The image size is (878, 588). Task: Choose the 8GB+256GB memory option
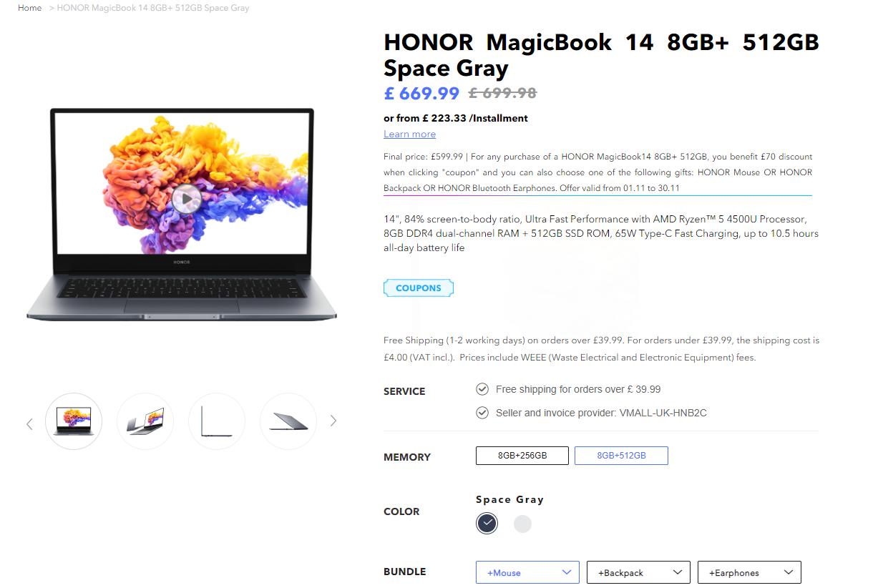[522, 456]
